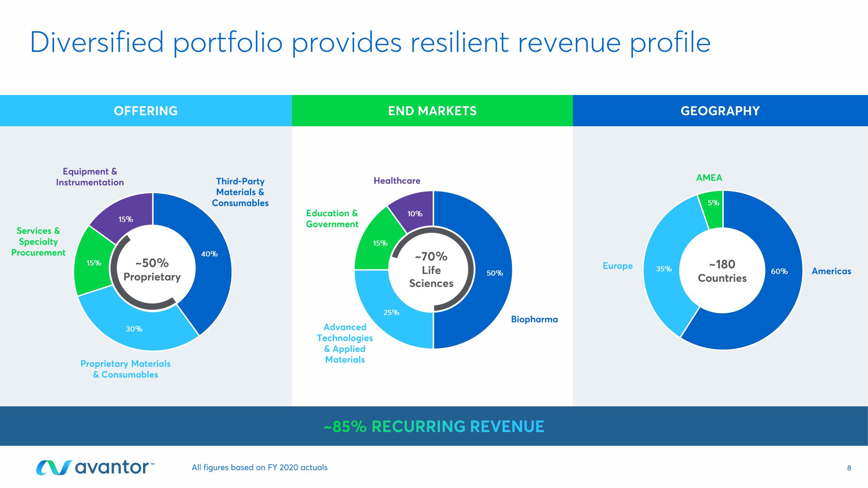Image resolution: width=868 pixels, height=488 pixels.
Task: Click the 50% Biopharma slice
Action: point(495,273)
